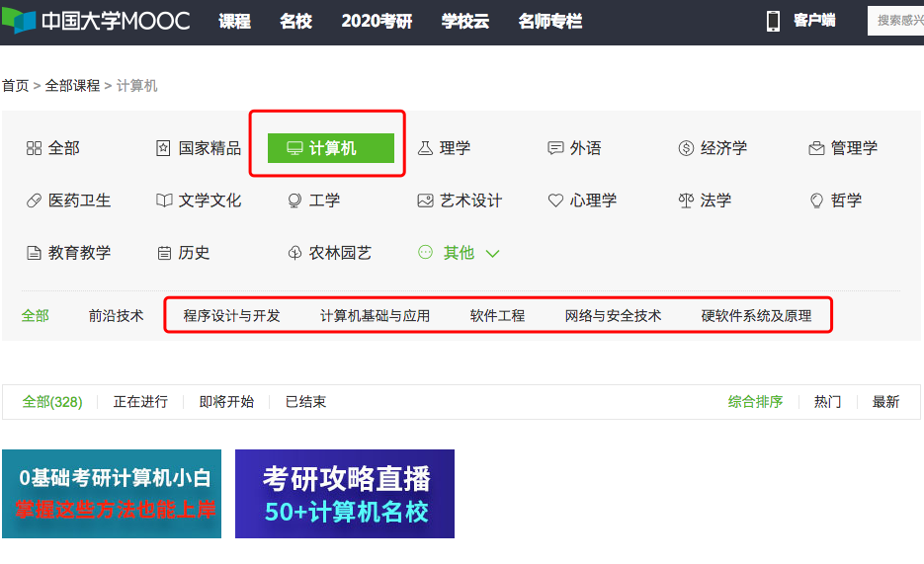Sort by 综合排序
The width and height of the screenshot is (924, 564).
tap(755, 402)
